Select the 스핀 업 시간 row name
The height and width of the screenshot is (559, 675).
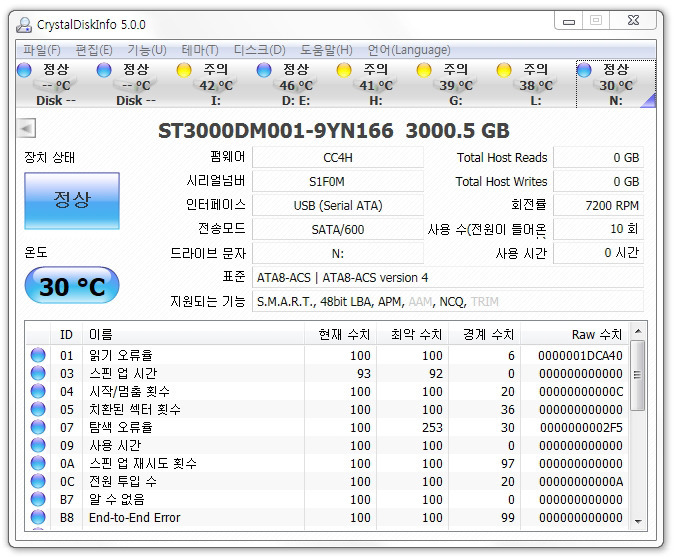pyautogui.click(x=123, y=374)
